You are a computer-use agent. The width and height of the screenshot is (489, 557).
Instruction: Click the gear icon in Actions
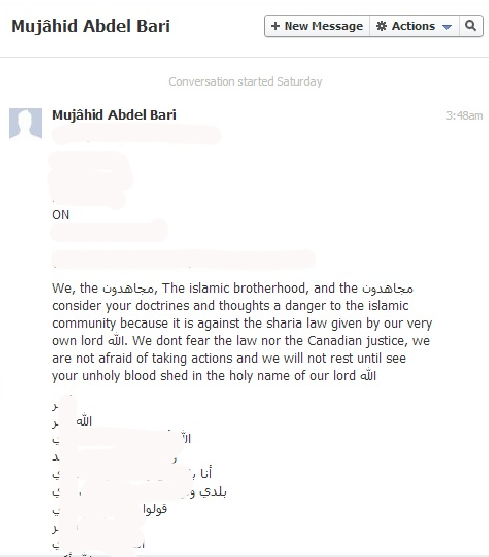point(381,26)
